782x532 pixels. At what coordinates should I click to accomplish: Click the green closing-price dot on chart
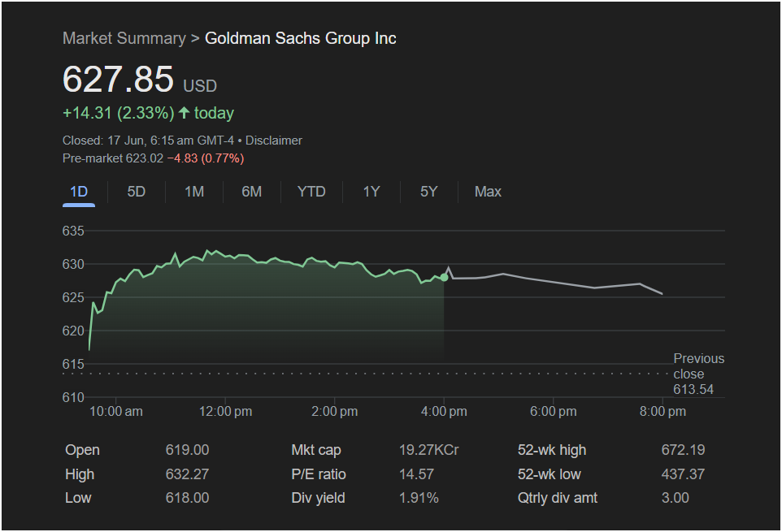444,278
